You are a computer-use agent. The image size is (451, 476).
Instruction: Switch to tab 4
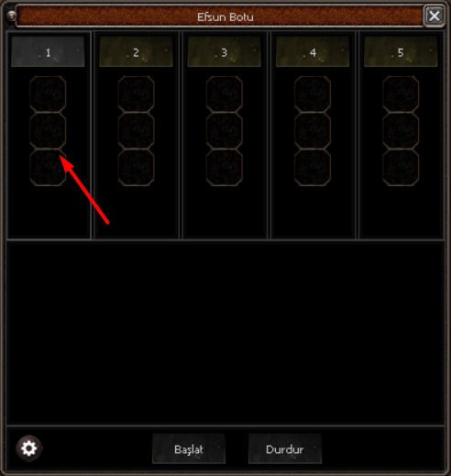click(313, 51)
